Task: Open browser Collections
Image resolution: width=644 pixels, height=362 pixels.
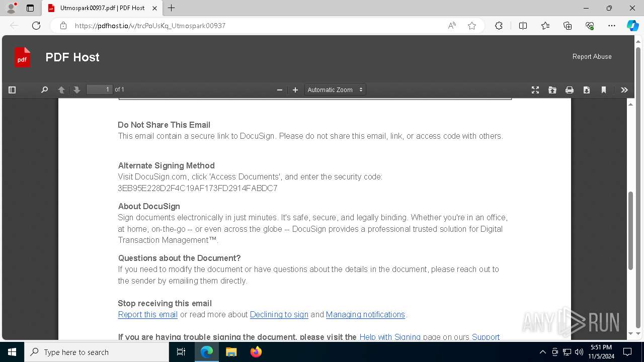Action: point(568,26)
